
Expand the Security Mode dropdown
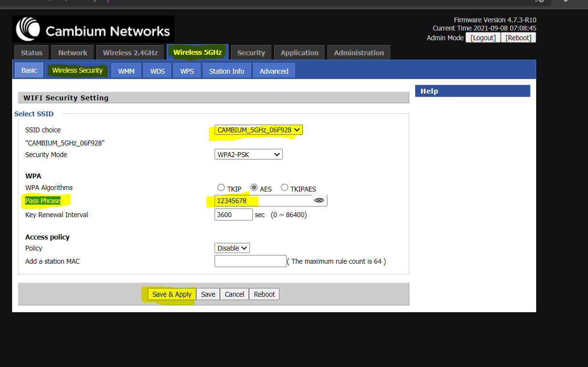(x=248, y=155)
